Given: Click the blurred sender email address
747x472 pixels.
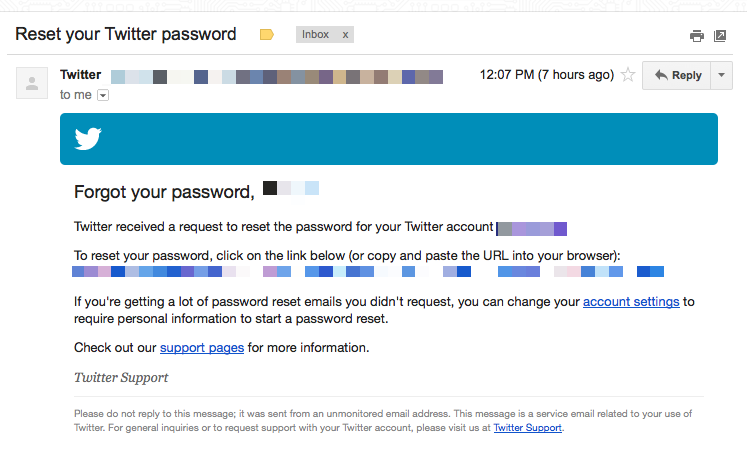Looking at the screenshot, I should pyautogui.click(x=277, y=77).
